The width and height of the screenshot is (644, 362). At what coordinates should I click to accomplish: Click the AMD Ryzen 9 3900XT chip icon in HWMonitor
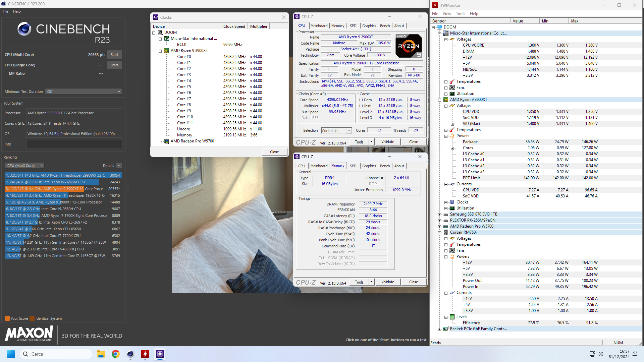click(x=446, y=100)
